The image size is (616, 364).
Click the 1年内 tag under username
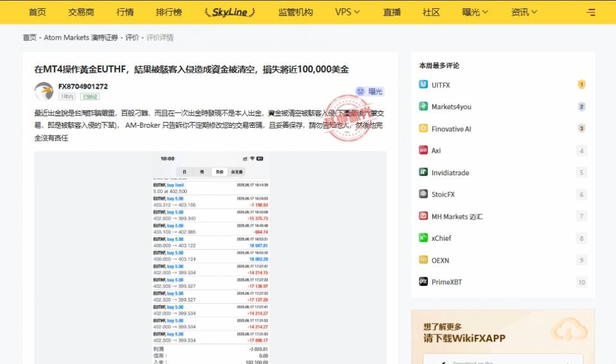tap(67, 96)
